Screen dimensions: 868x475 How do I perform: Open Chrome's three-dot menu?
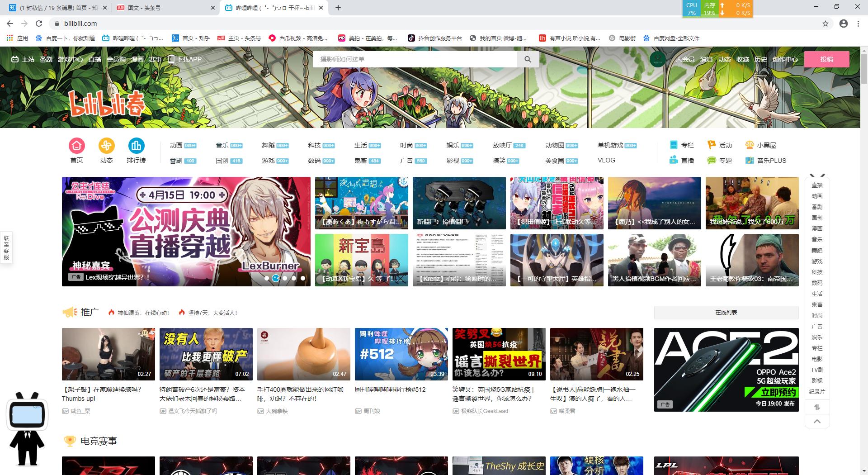tap(858, 24)
